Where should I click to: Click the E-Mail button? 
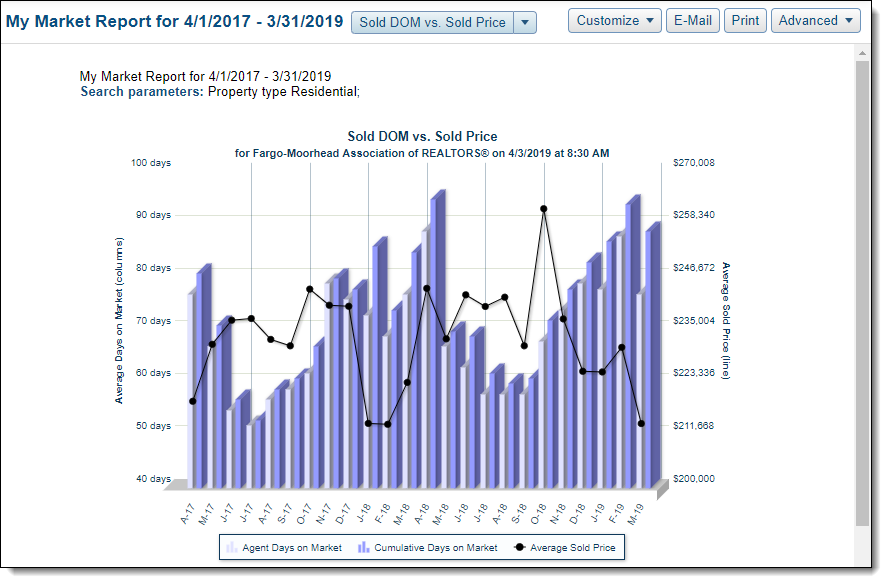point(693,20)
